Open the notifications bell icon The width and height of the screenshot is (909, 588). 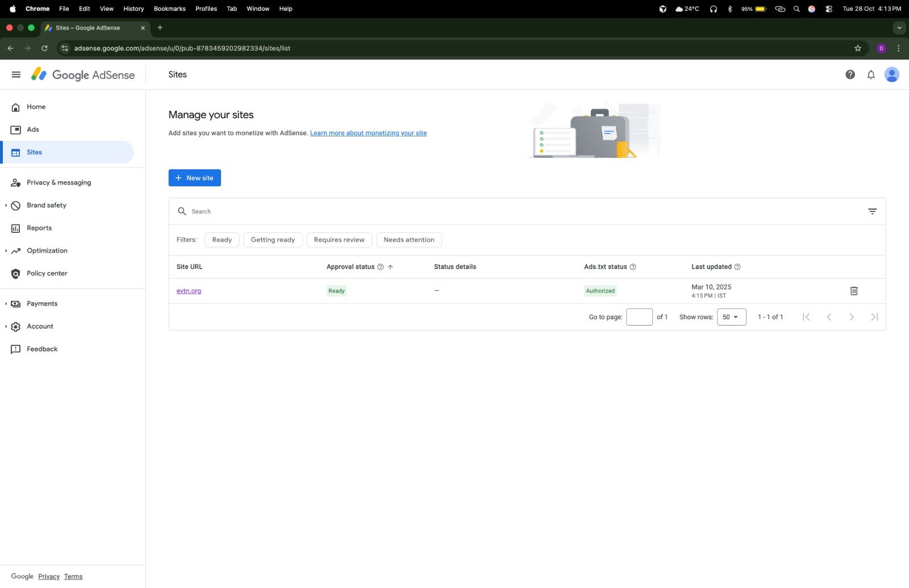(x=870, y=74)
